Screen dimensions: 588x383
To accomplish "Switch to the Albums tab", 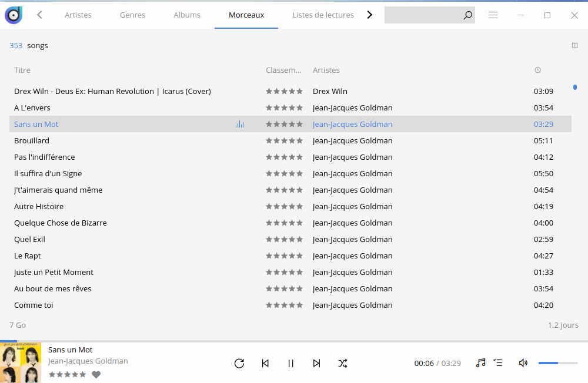I will coord(187,15).
